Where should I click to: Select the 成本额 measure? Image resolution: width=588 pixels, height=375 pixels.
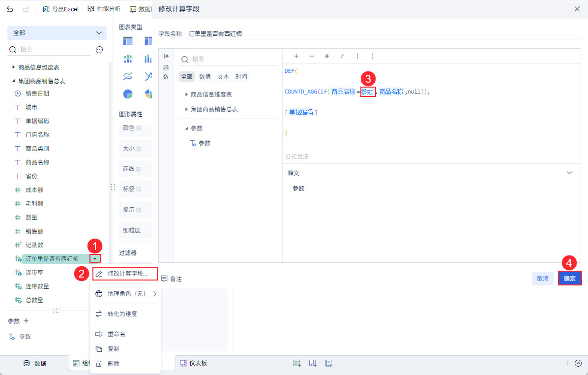(34, 190)
